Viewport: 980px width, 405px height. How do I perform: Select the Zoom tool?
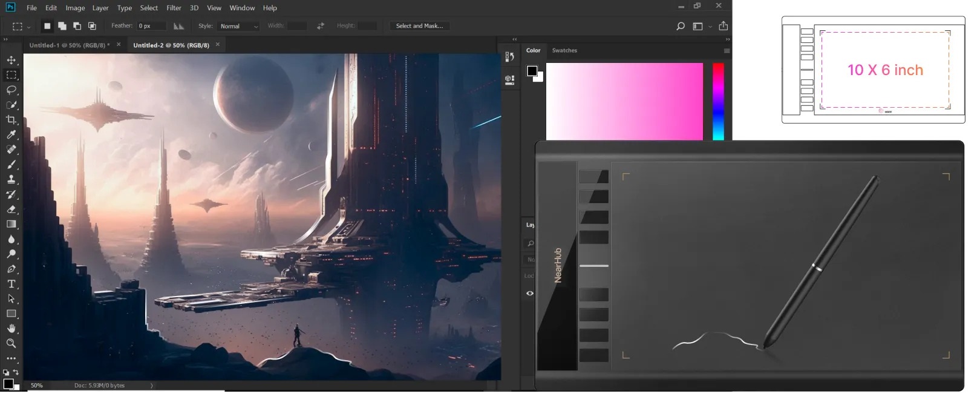click(x=11, y=343)
